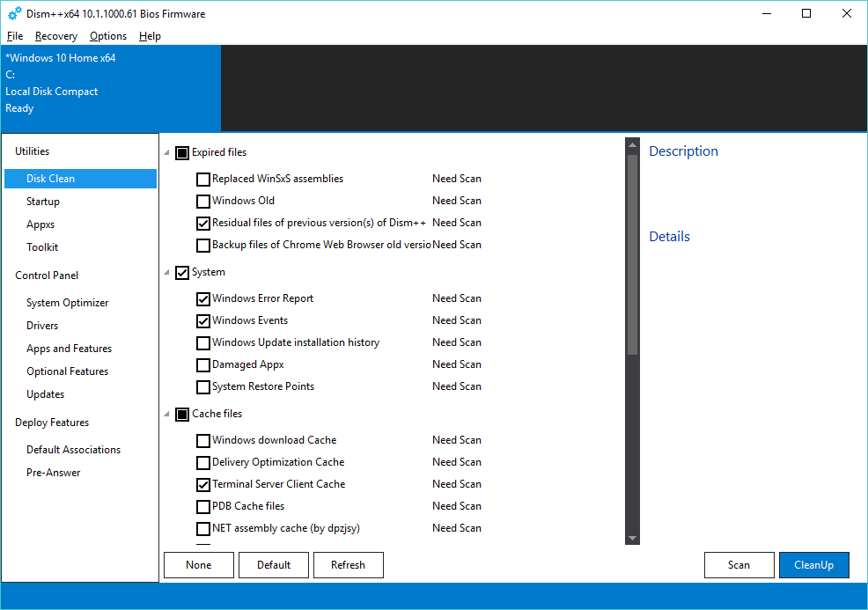
Task: Check NET assembly cache (by dpzjsy)
Action: point(203,529)
